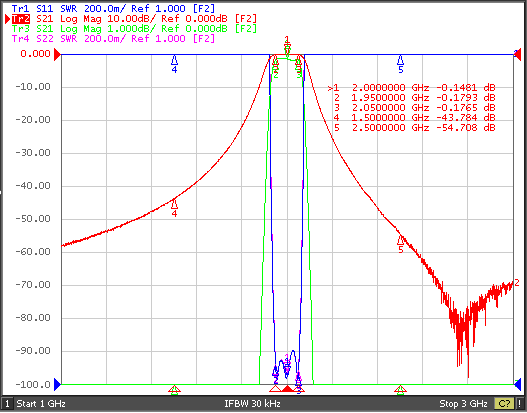Click the solid red active marker triangle on axis
The image size is (527, 413).
287,389
